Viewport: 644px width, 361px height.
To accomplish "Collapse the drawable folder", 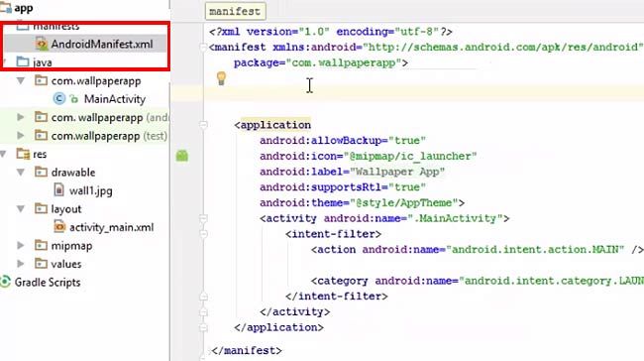I will (x=21, y=172).
